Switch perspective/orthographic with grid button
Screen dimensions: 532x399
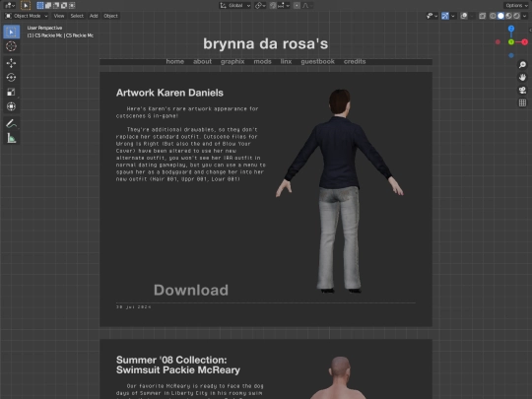point(522,102)
